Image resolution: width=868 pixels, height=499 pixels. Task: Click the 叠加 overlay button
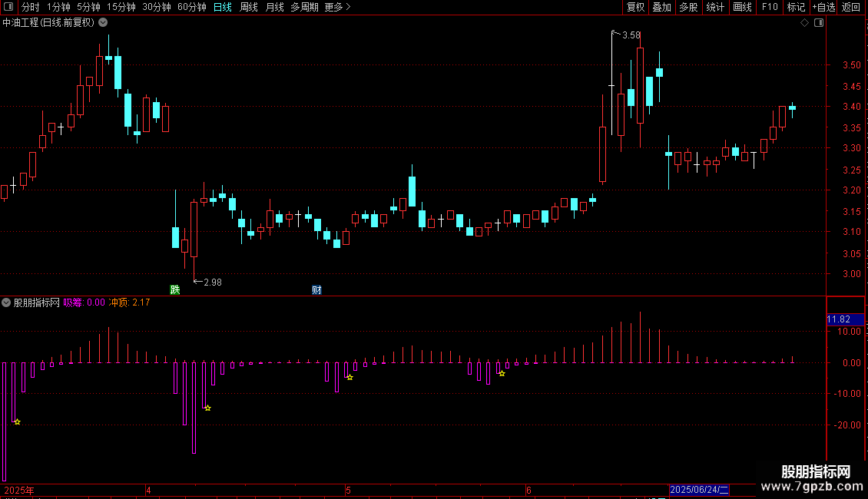(662, 7)
